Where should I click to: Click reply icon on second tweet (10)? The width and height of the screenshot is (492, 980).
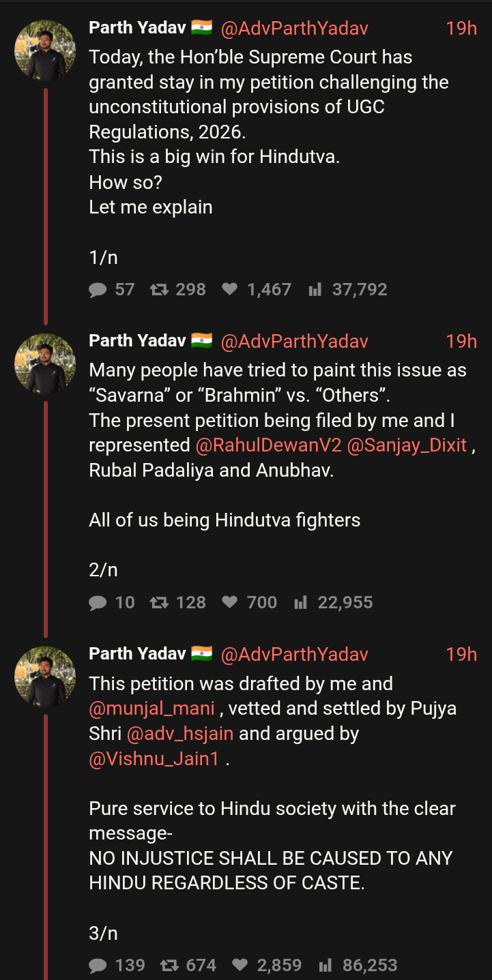98,603
